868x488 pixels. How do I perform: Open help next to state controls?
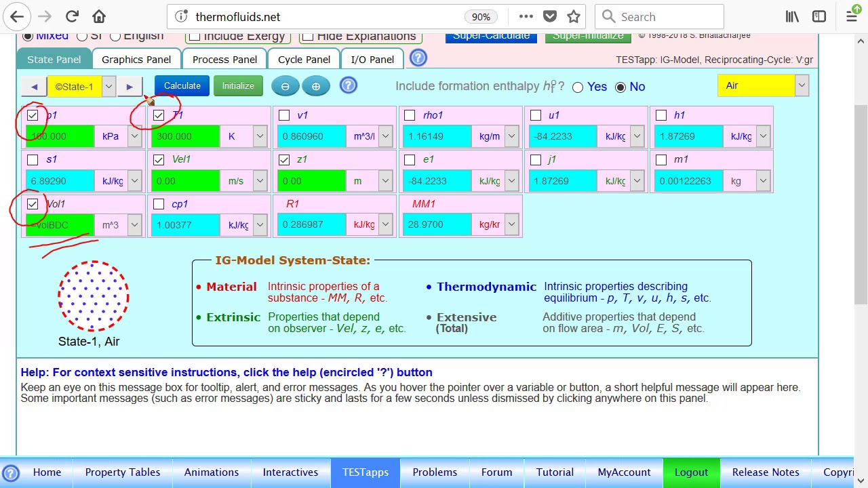[x=348, y=85]
